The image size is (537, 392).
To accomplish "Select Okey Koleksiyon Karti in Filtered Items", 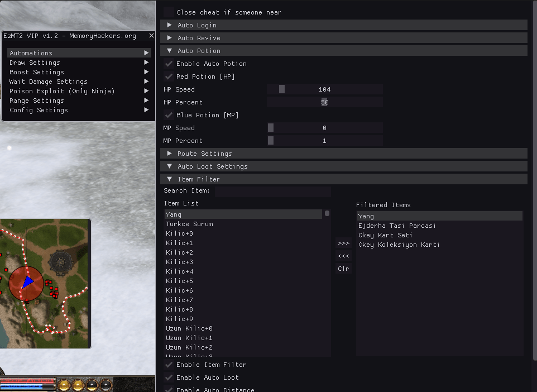I will [x=440, y=245].
